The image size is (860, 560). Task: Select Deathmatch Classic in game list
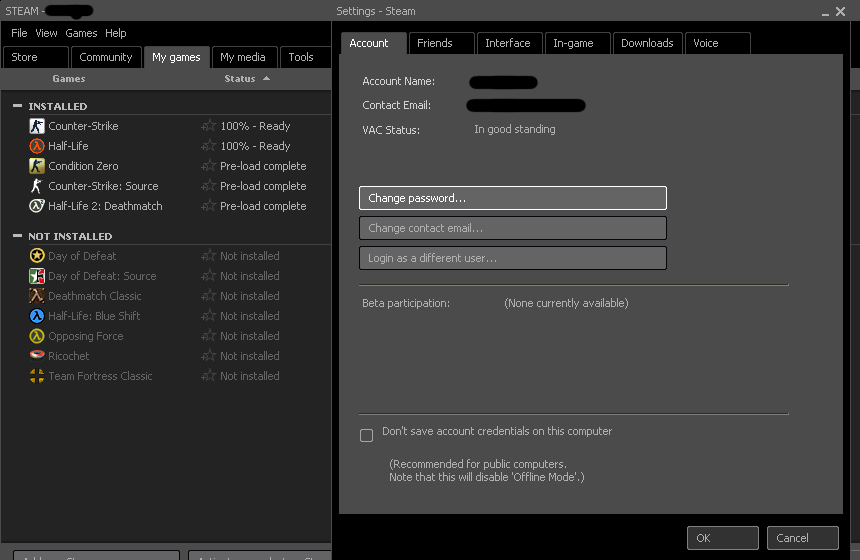pyautogui.click(x=95, y=296)
